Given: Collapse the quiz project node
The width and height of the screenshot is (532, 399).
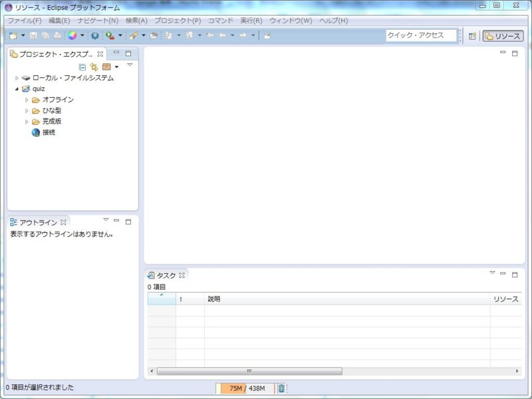Looking at the screenshot, I should coord(17,89).
